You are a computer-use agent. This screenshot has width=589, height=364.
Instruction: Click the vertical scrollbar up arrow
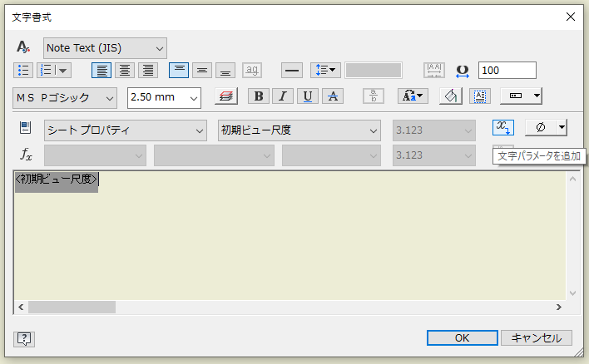tap(573, 179)
